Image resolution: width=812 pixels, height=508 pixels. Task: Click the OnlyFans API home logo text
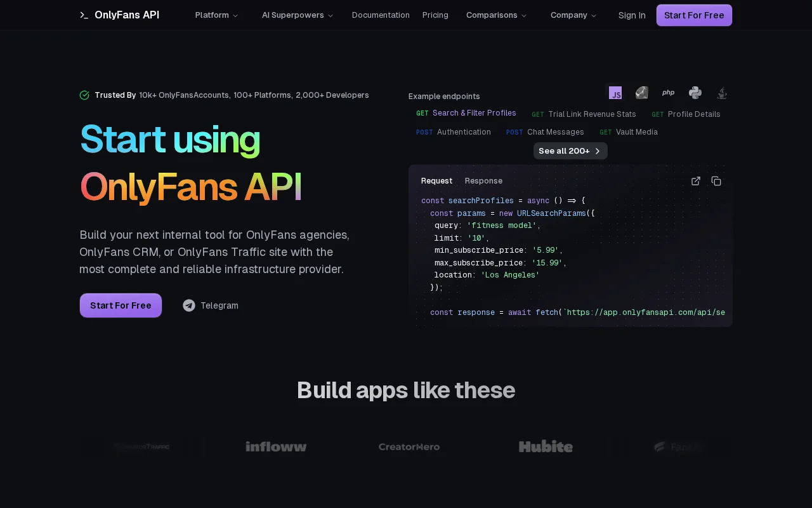[127, 15]
